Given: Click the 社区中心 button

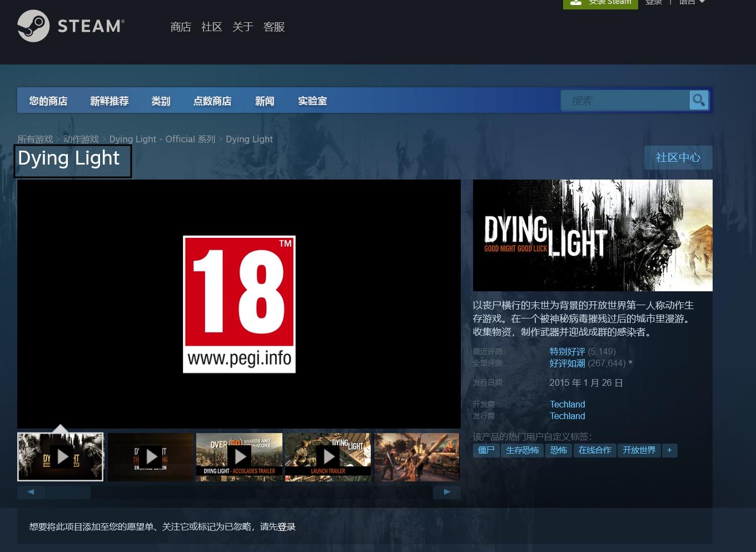Looking at the screenshot, I should [678, 157].
